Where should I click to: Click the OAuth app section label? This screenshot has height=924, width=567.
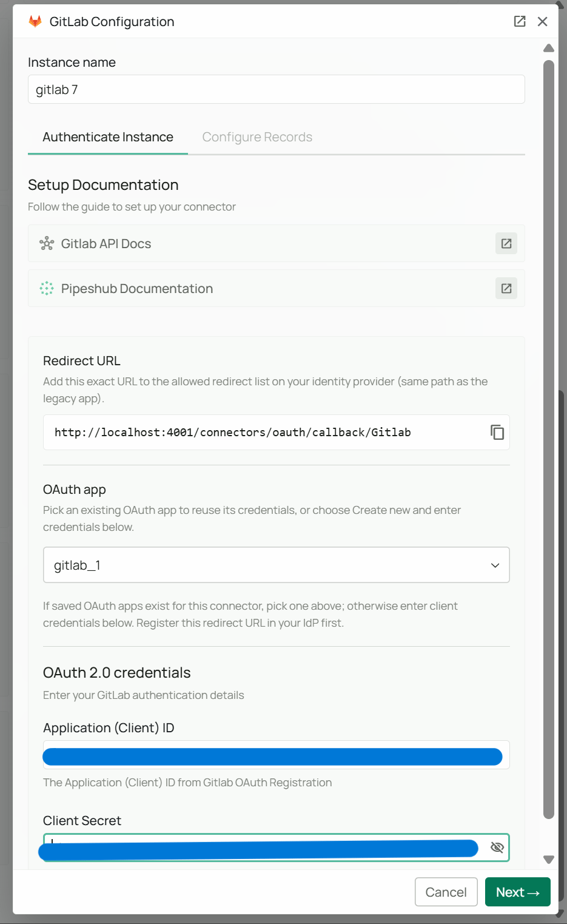(x=75, y=489)
